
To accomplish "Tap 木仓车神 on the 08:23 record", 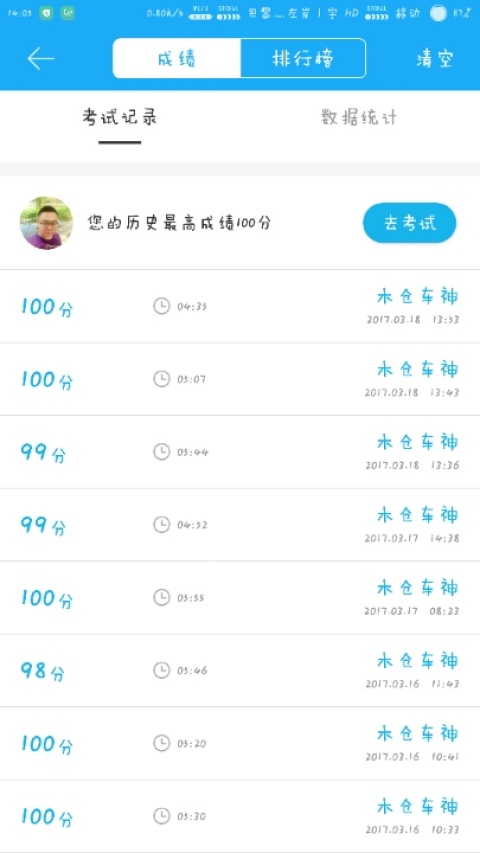I will (x=418, y=588).
